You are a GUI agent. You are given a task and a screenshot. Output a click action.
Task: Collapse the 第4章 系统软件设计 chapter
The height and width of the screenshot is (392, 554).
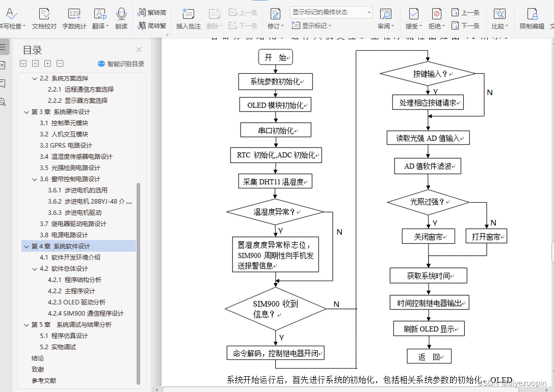tap(26, 246)
